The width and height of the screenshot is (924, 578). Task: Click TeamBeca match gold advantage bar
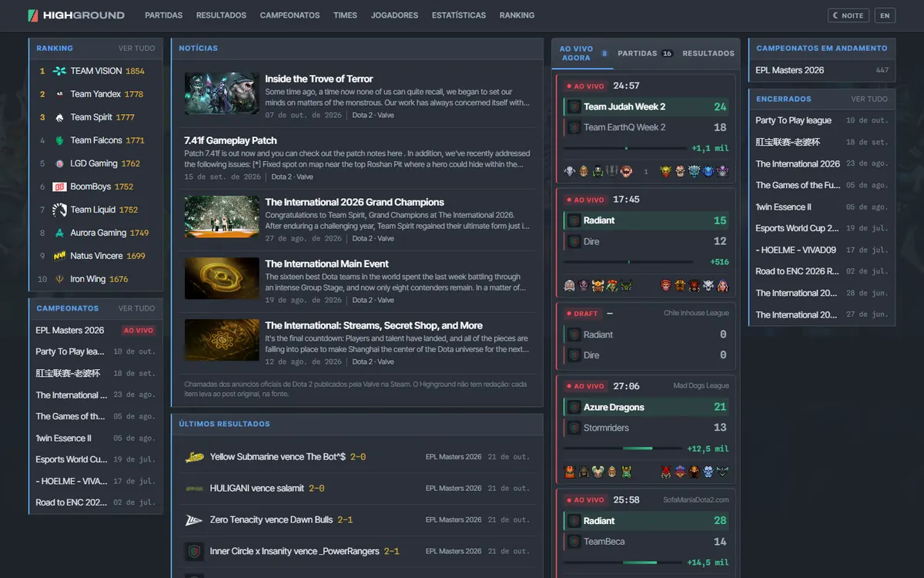coord(622,563)
